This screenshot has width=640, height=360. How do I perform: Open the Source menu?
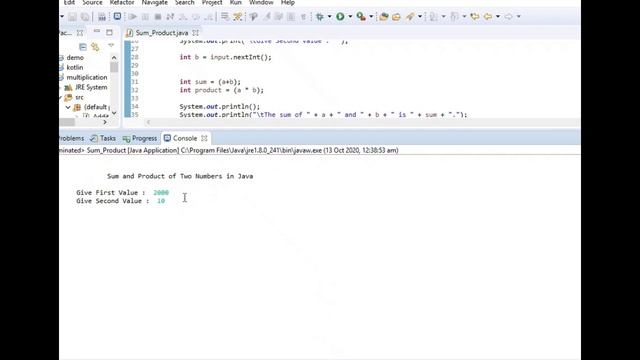click(x=92, y=2)
